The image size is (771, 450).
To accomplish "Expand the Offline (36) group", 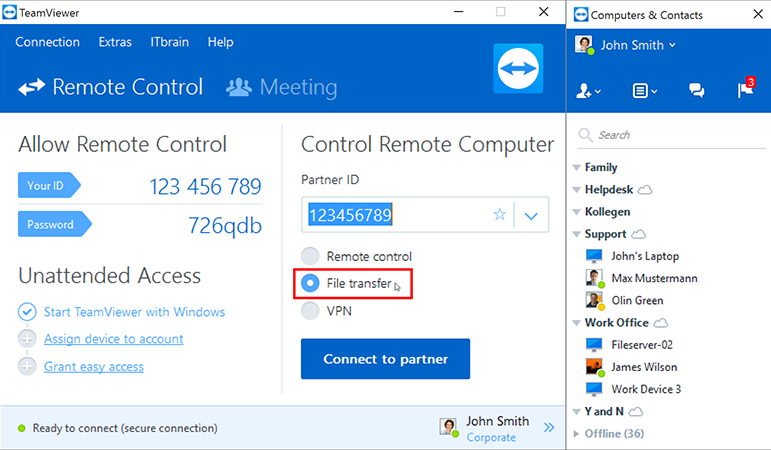I will point(576,434).
